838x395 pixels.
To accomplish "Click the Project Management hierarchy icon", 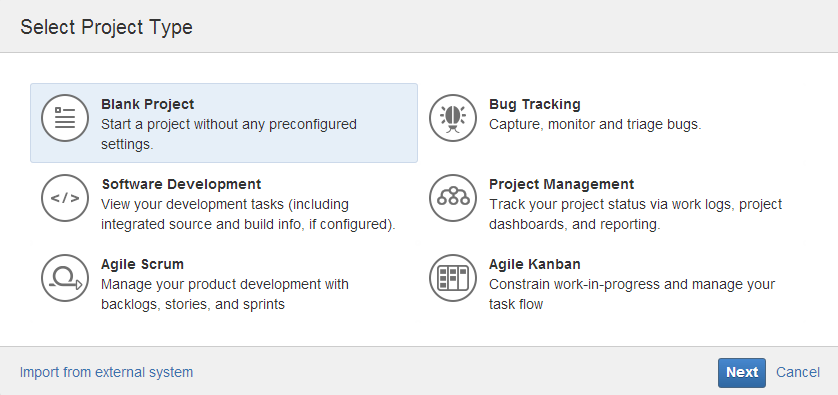I will pyautogui.click(x=453, y=198).
